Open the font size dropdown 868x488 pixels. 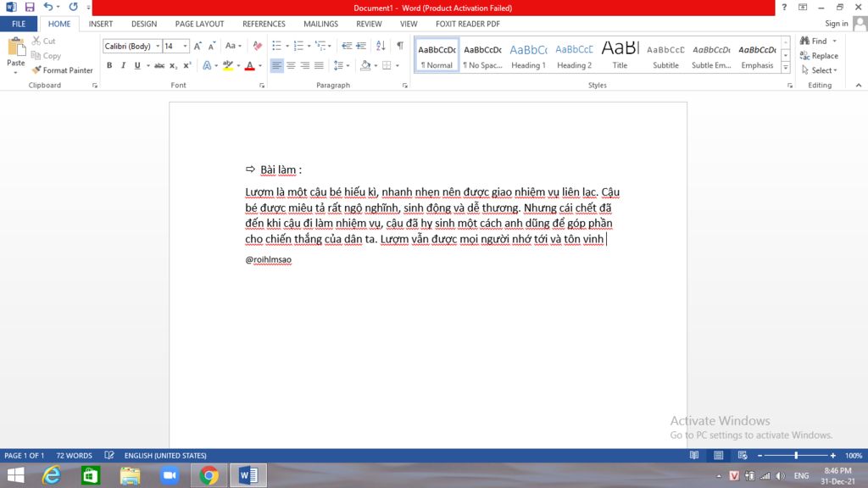(185, 46)
